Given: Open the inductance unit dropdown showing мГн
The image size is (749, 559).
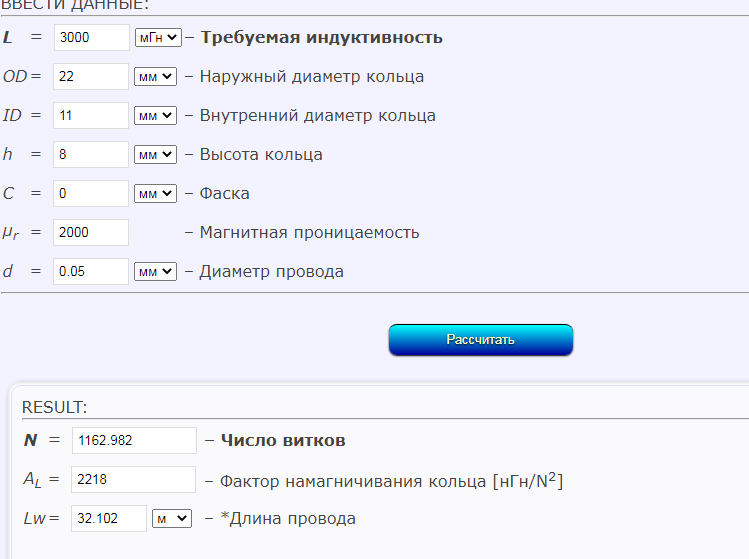Looking at the screenshot, I should click(157, 38).
